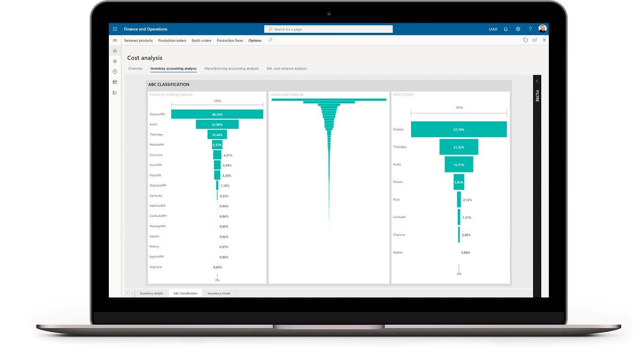The image size is (644, 355).
Task: Open Workspaces icon in sidebar
Action: click(x=115, y=82)
